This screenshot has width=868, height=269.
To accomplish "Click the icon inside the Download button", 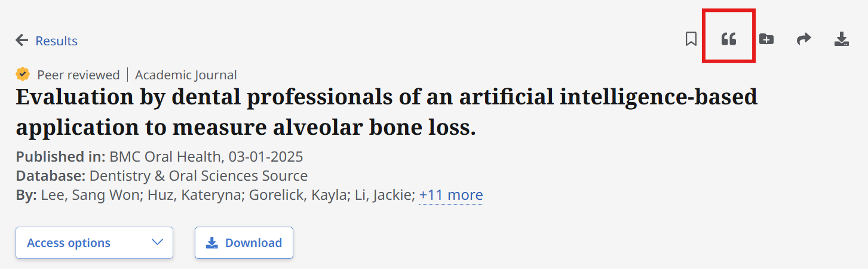I will 211,243.
